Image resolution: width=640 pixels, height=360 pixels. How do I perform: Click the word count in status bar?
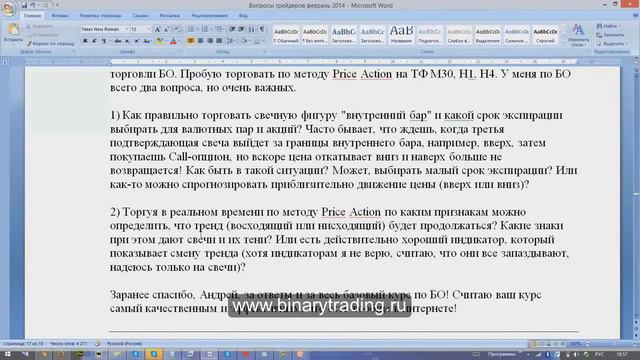69,344
